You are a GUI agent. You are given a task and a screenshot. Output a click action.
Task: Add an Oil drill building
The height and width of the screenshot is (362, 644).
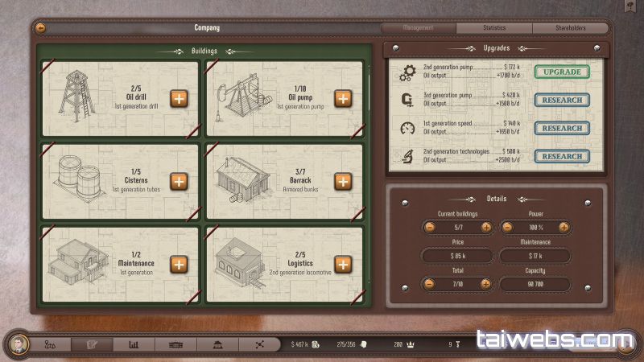point(179,99)
